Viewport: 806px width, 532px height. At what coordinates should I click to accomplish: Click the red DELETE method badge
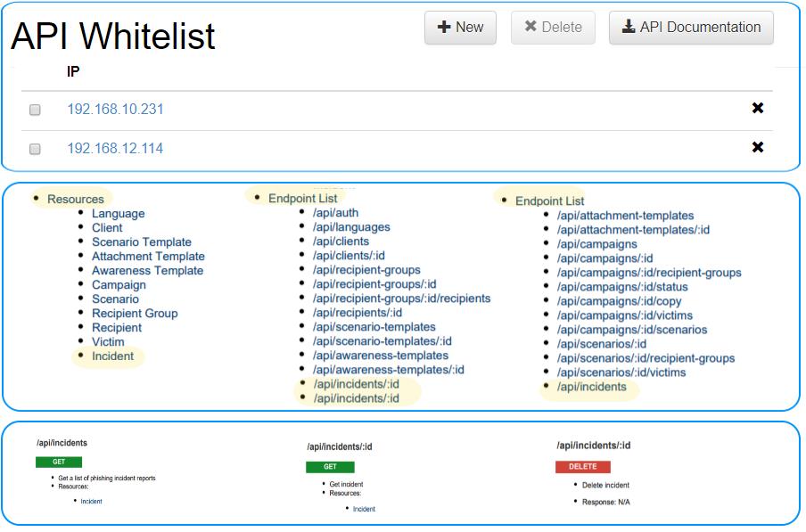pyautogui.click(x=583, y=467)
